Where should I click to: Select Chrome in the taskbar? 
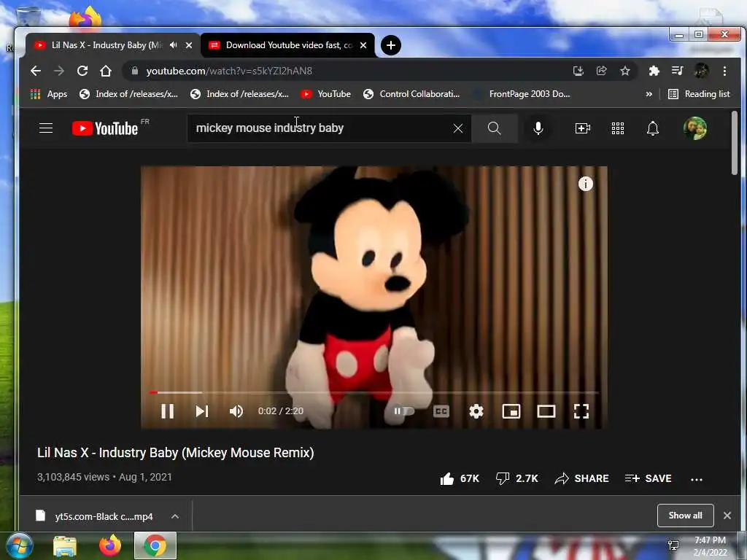click(155, 545)
